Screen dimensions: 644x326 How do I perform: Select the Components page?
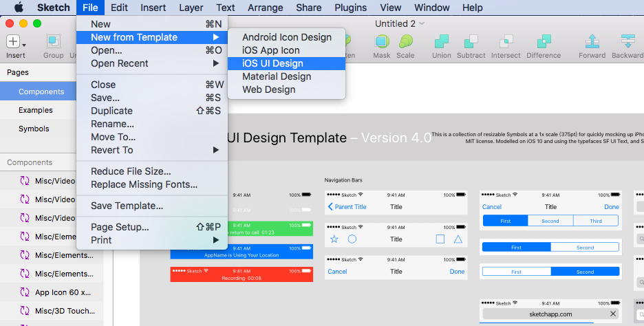point(39,91)
